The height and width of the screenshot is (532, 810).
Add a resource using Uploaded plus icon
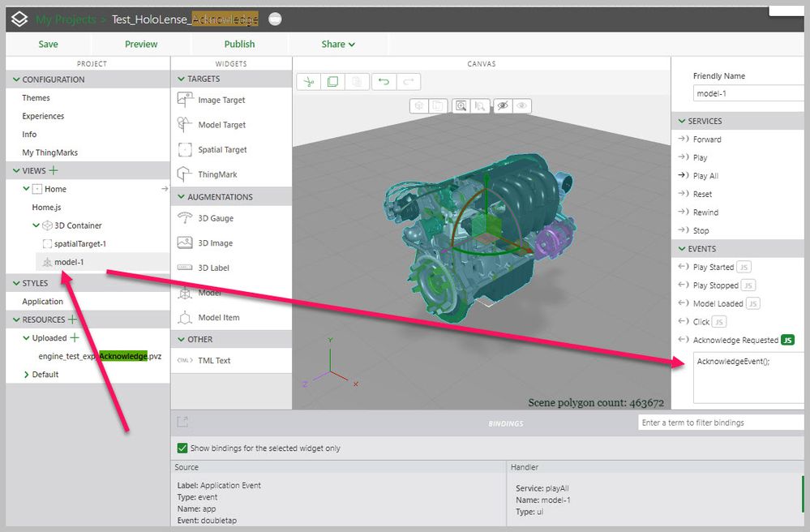click(75, 337)
